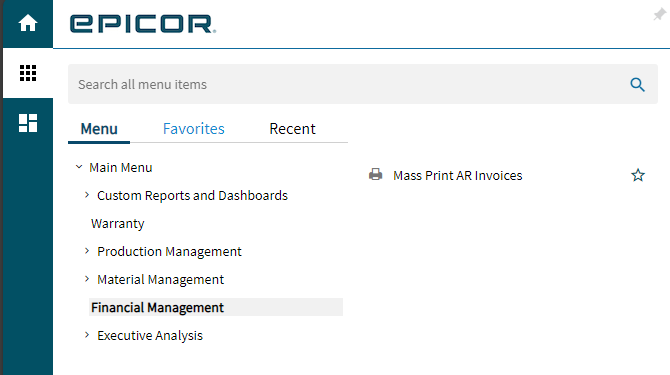The image size is (670, 375).
Task: Select Production Management label
Action: pyautogui.click(x=169, y=252)
